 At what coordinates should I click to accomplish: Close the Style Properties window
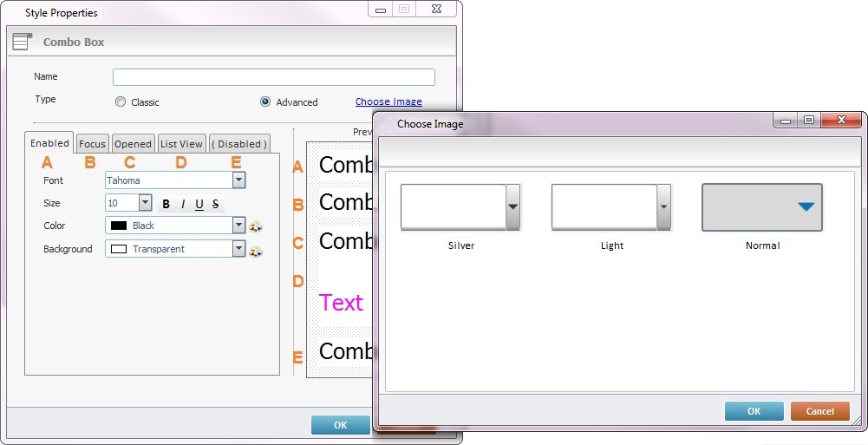[x=436, y=9]
